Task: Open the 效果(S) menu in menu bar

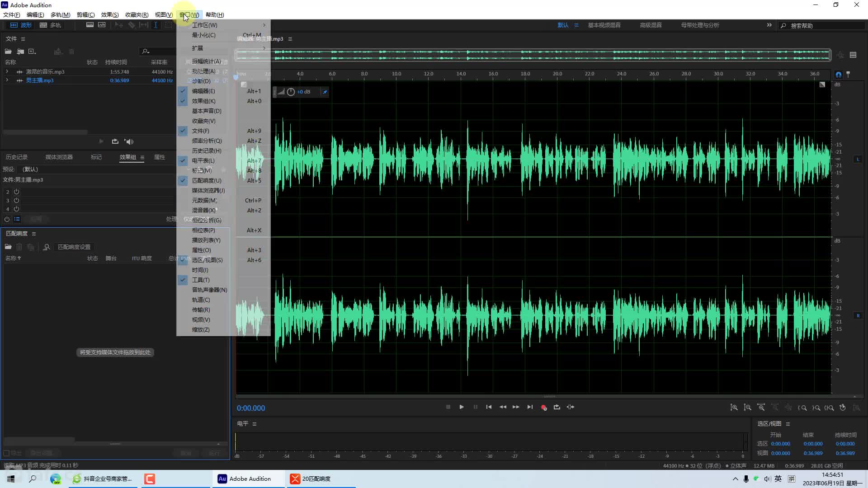Action: pos(110,15)
